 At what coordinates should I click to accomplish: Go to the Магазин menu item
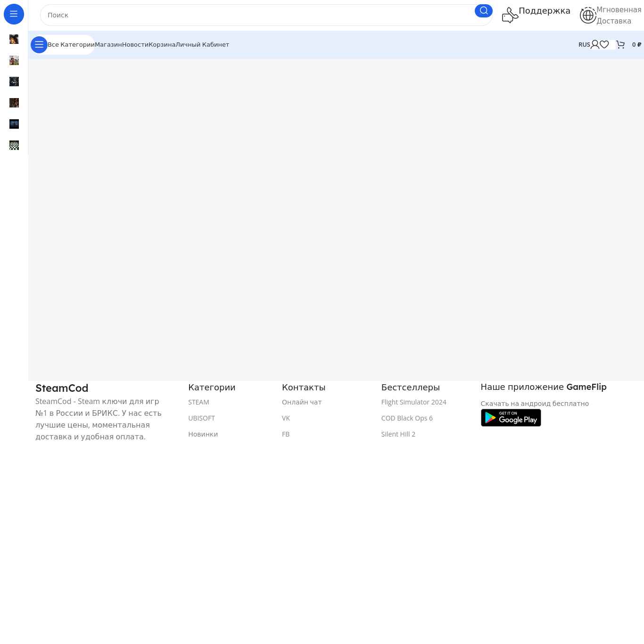pos(108,45)
